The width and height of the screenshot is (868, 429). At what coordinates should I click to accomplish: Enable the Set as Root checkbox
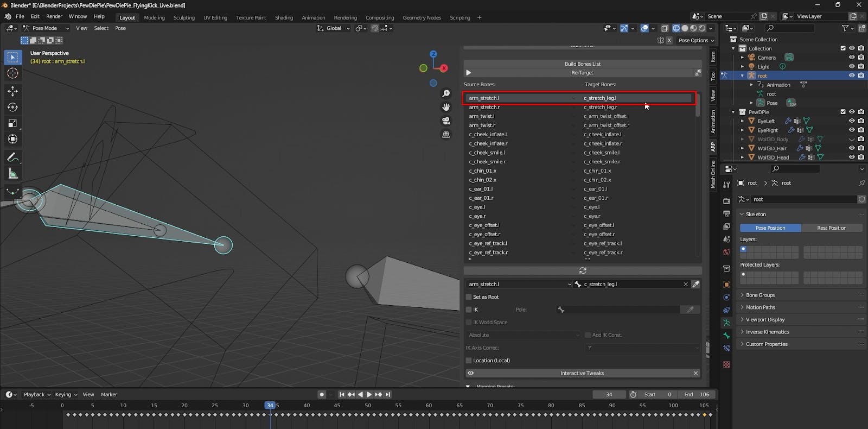[469, 297]
